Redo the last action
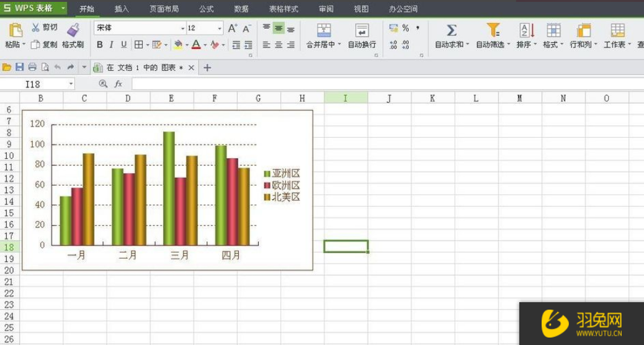The height and width of the screenshot is (345, 644). click(70, 67)
